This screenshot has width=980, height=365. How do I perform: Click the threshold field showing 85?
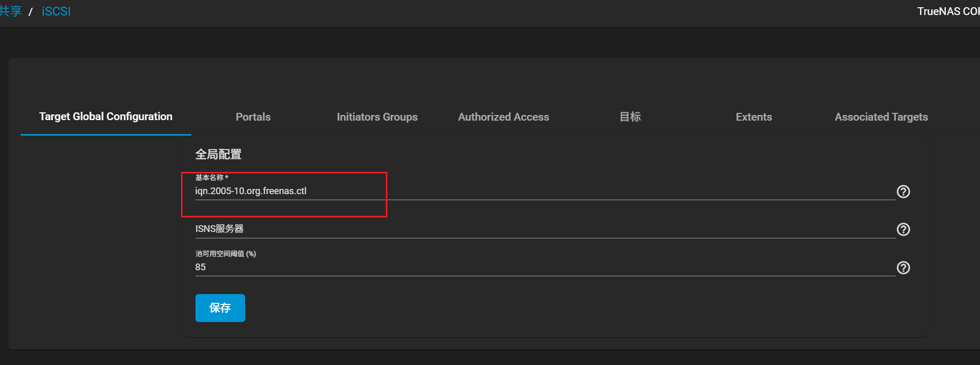[x=543, y=267]
